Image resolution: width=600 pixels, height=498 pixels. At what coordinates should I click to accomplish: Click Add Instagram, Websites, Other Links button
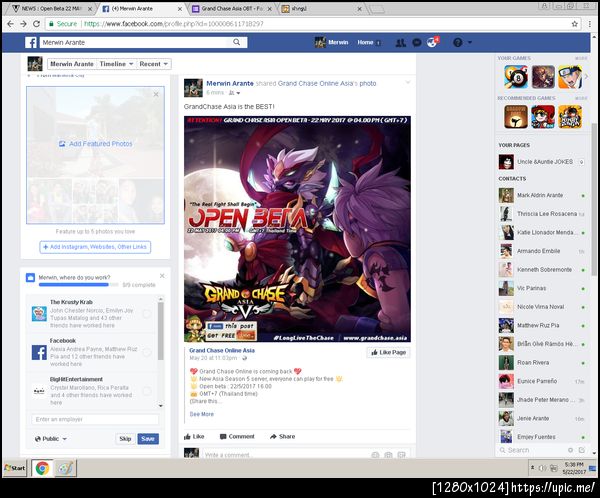coord(95,247)
